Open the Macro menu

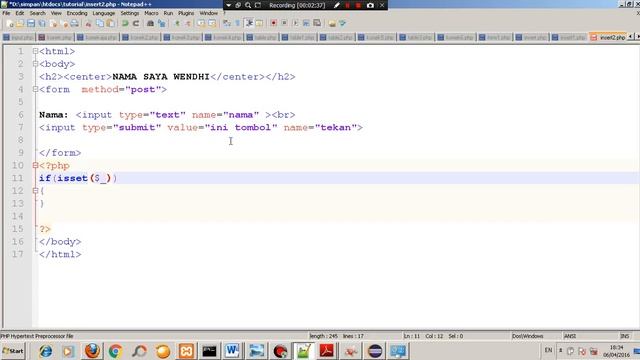[151, 13]
